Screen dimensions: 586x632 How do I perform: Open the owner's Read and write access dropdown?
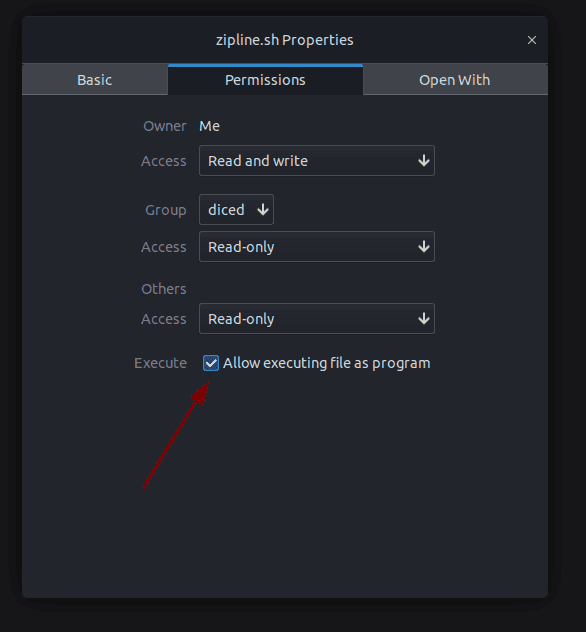point(317,161)
